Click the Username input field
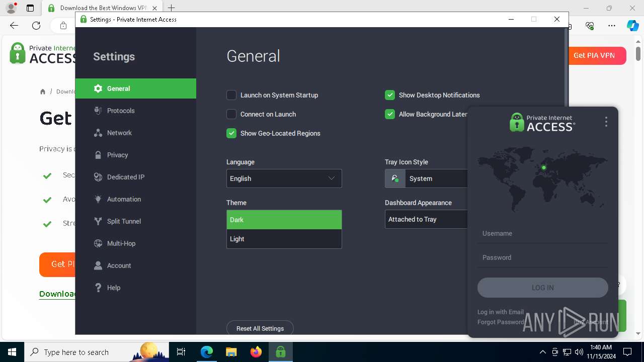This screenshot has width=644, height=362. coord(542,233)
